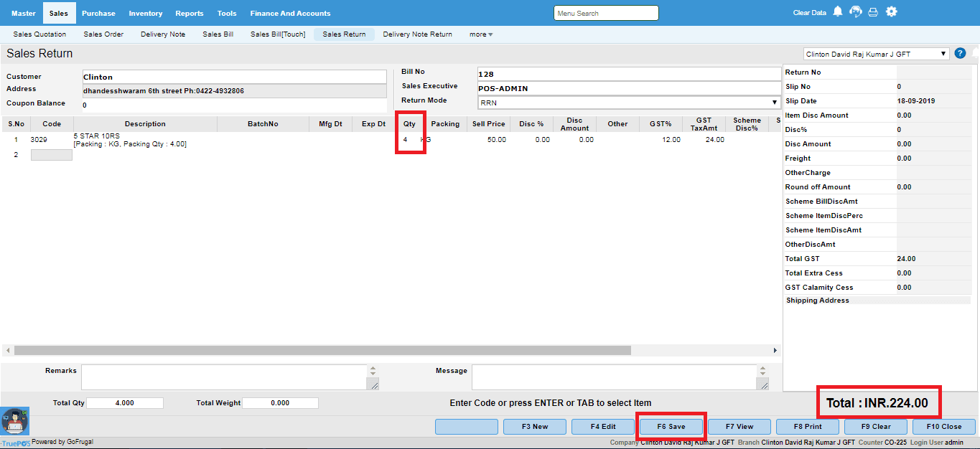This screenshot has width=980, height=449.
Task: Expand the more submenu dropdown
Action: tap(481, 34)
